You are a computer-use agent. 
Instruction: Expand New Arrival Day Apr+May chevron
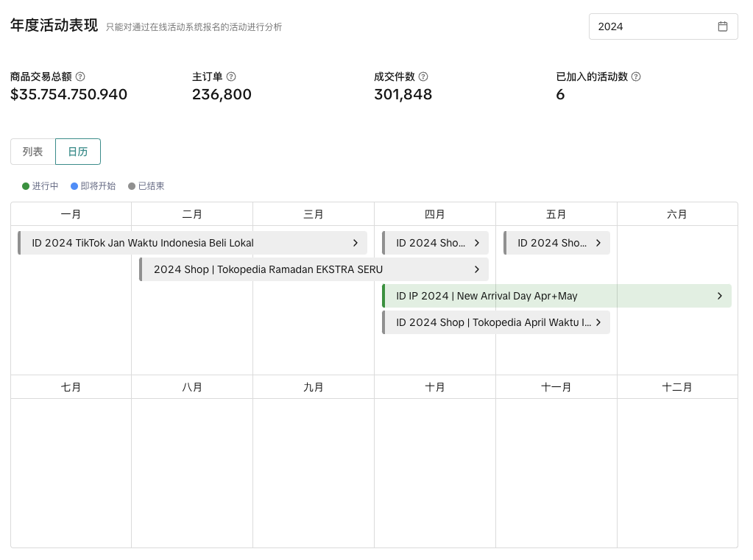coord(719,296)
